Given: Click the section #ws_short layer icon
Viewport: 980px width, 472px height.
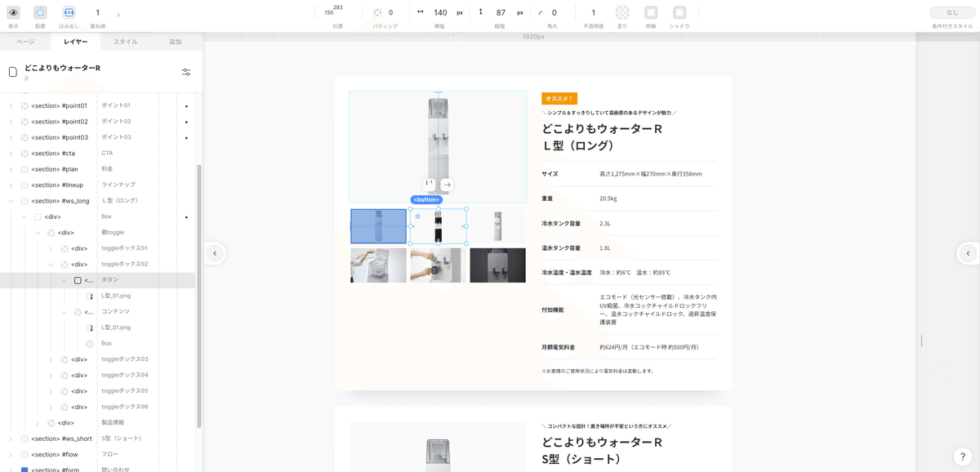Looking at the screenshot, I should [x=24, y=439].
